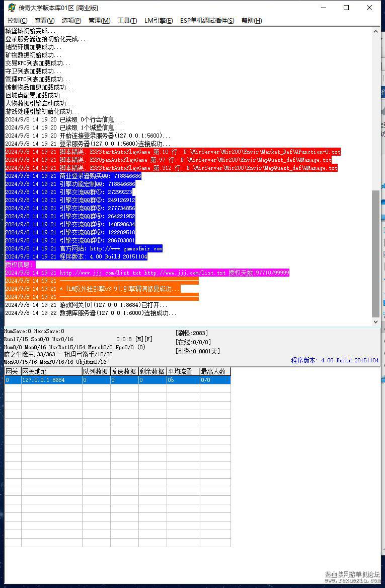Maximize the server window
The width and height of the screenshot is (385, 588).
tap(346, 8)
